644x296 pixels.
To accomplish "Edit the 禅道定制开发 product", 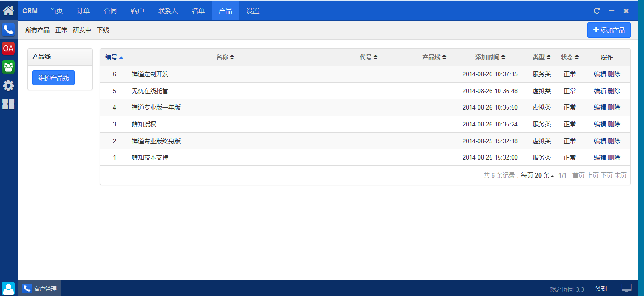I will click(x=600, y=74).
